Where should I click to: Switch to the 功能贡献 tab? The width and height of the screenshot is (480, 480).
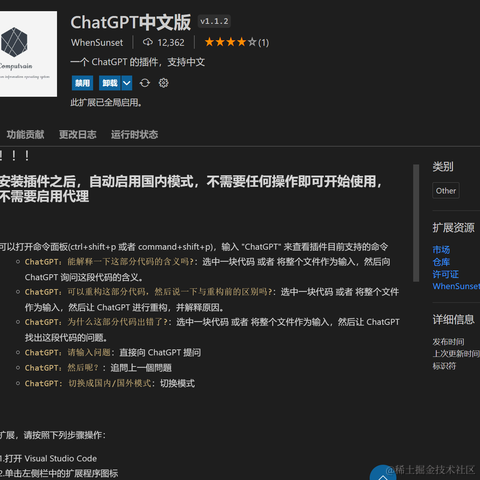click(x=25, y=135)
